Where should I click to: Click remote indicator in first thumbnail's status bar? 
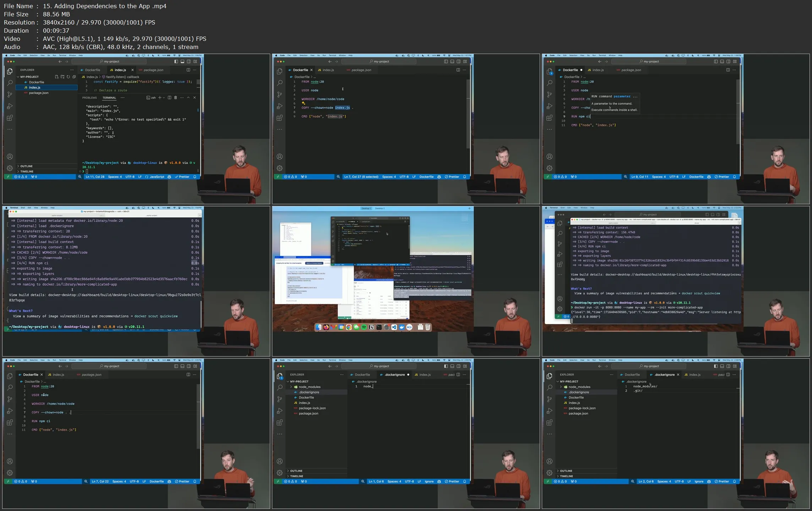click(8, 177)
